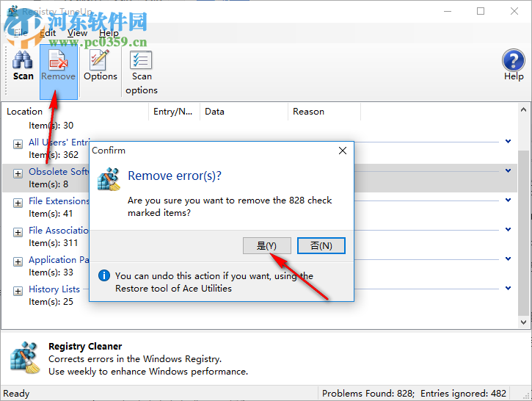Click chevron on Application Paths row
Screen dimensions: 532x401
[x=508, y=259]
